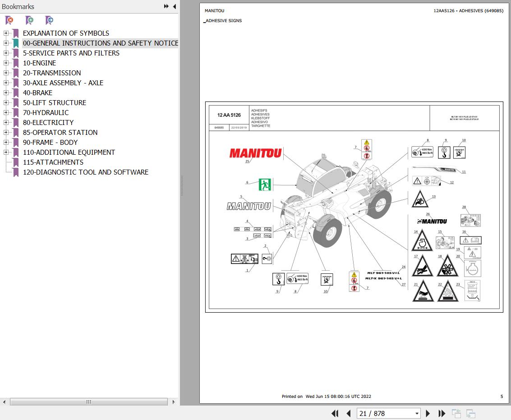Jump to the last page
This screenshot has height=420, width=511.
(442, 414)
